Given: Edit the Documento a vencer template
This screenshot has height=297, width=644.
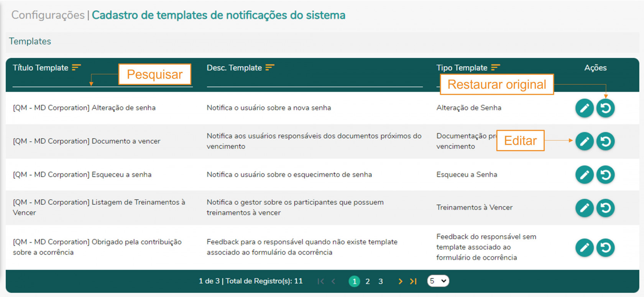Looking at the screenshot, I should [584, 141].
